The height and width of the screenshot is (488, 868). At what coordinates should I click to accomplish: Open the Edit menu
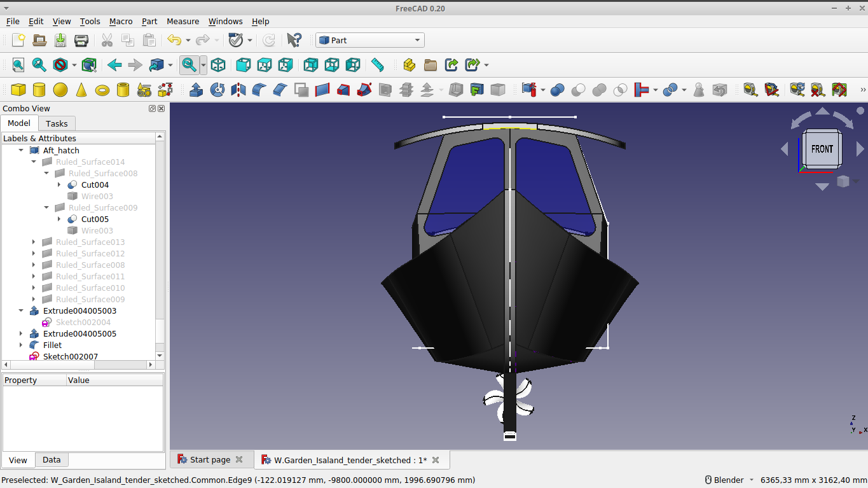coord(36,21)
